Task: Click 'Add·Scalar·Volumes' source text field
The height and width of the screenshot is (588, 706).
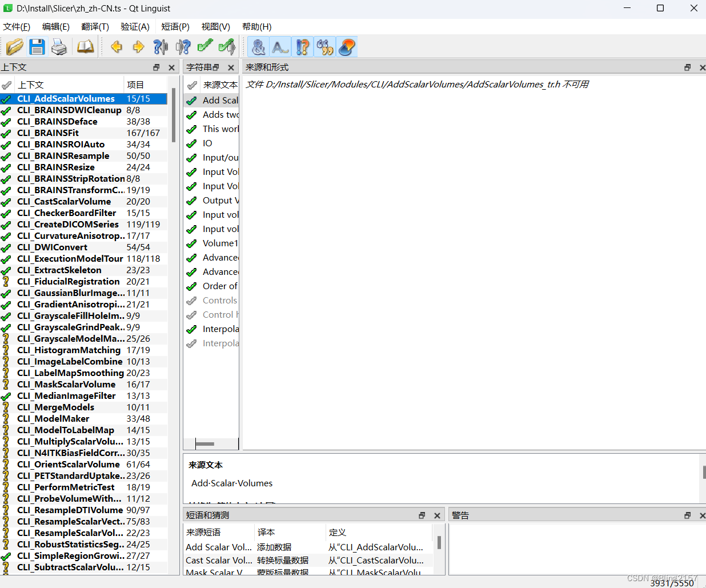Action: coord(232,483)
